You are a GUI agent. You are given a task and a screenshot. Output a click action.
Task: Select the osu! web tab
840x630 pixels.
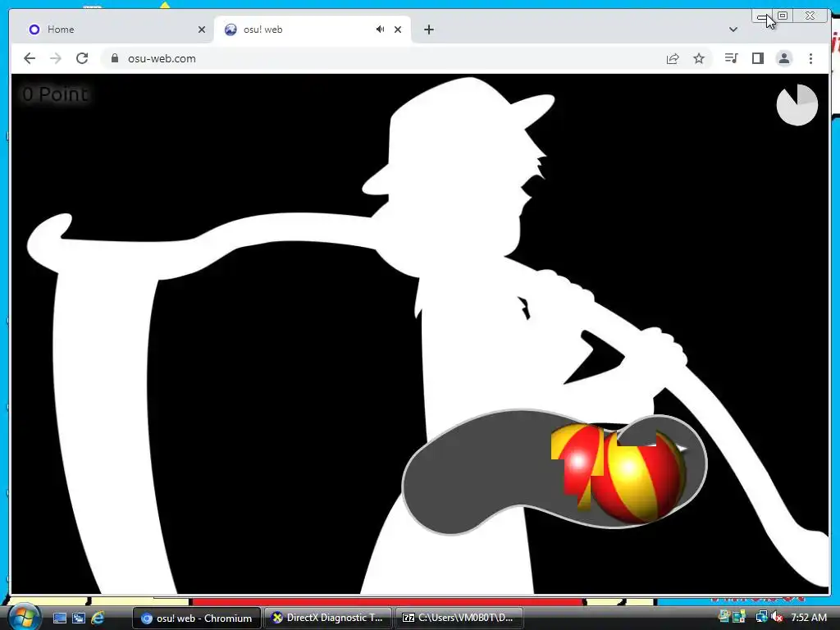(x=313, y=30)
